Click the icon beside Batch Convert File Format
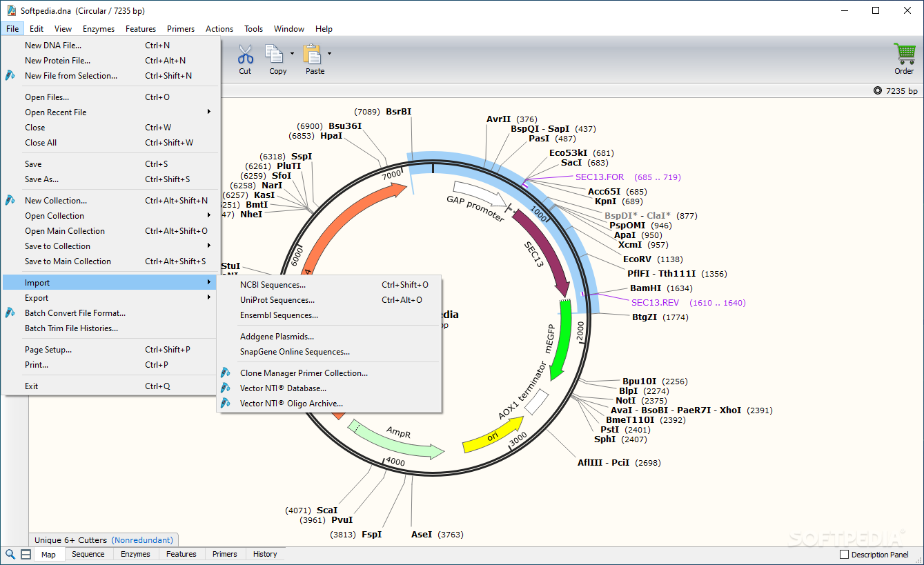924x565 pixels. pos(10,313)
